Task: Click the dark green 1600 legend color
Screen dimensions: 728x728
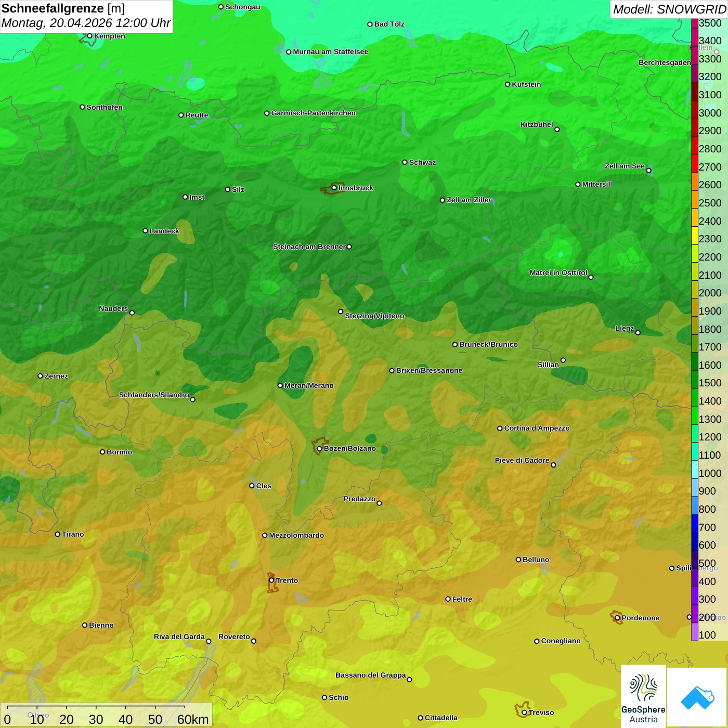Action: 695,361
